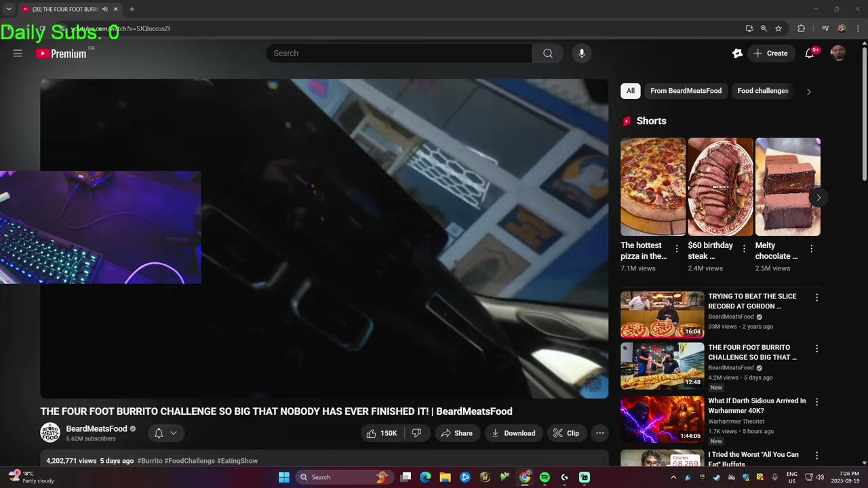Select the 'All' filter chip
This screenshot has height=488, width=868.
631,91
